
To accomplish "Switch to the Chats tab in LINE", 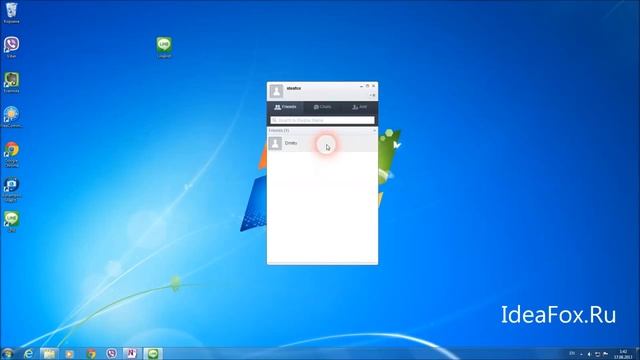I will [x=322, y=107].
